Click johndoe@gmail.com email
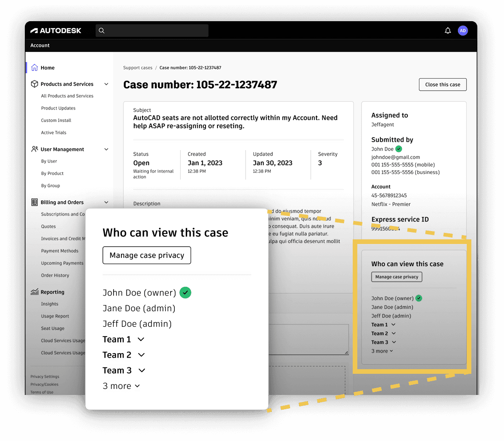The width and height of the screenshot is (504, 441). coord(395,157)
